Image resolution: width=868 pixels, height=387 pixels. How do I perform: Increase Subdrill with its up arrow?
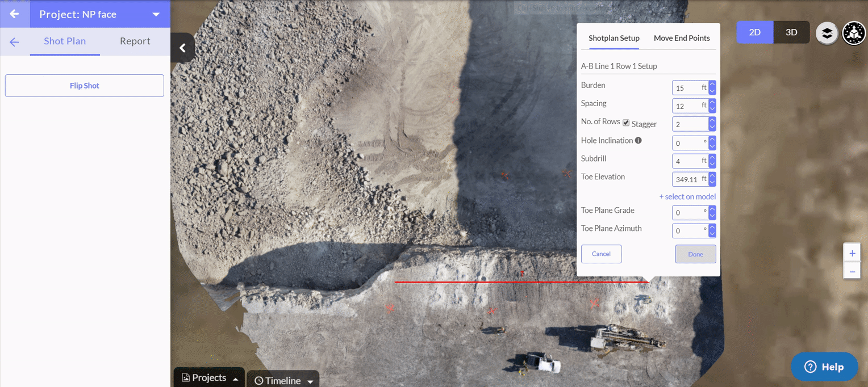[x=712, y=158]
